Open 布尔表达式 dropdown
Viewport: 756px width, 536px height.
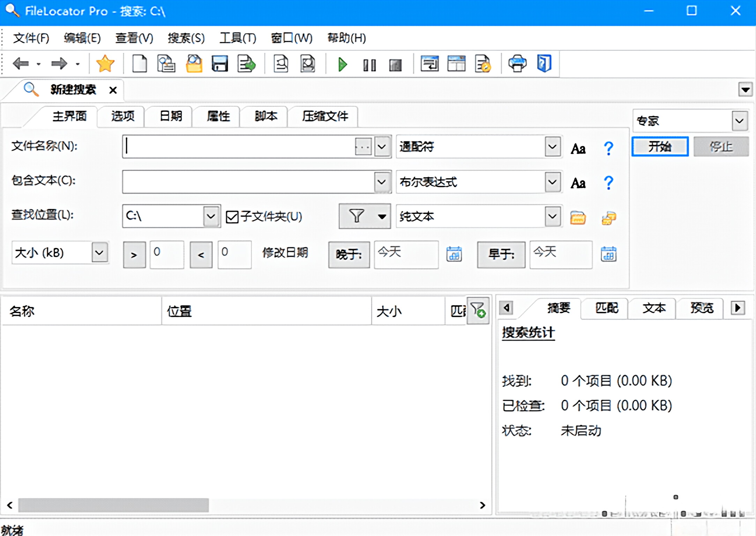click(x=552, y=182)
